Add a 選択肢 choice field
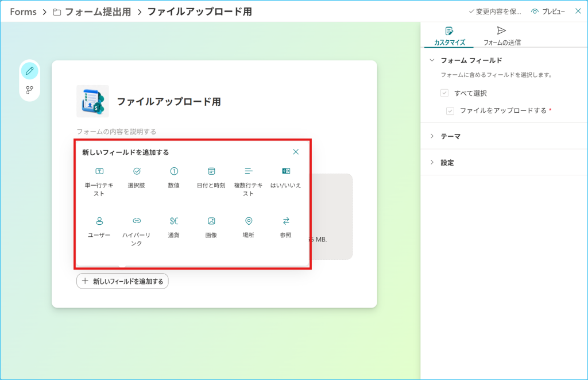The height and width of the screenshot is (380, 588). [137, 178]
